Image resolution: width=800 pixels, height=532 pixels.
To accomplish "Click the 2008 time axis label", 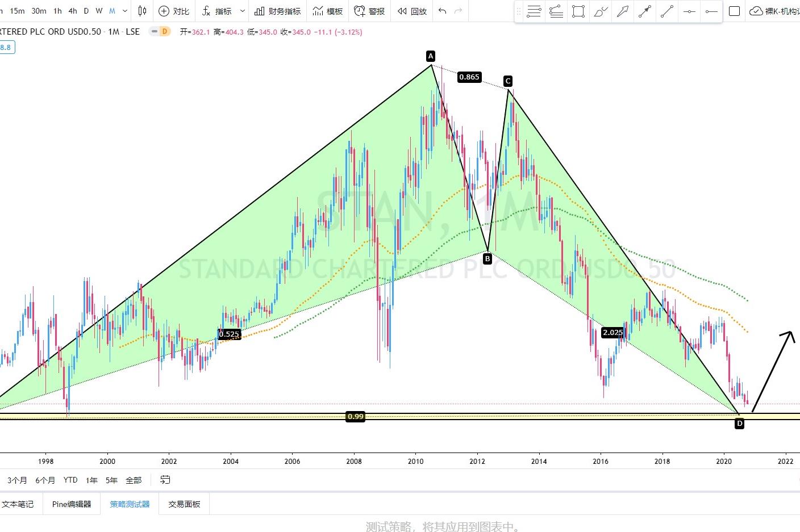I will tap(354, 461).
